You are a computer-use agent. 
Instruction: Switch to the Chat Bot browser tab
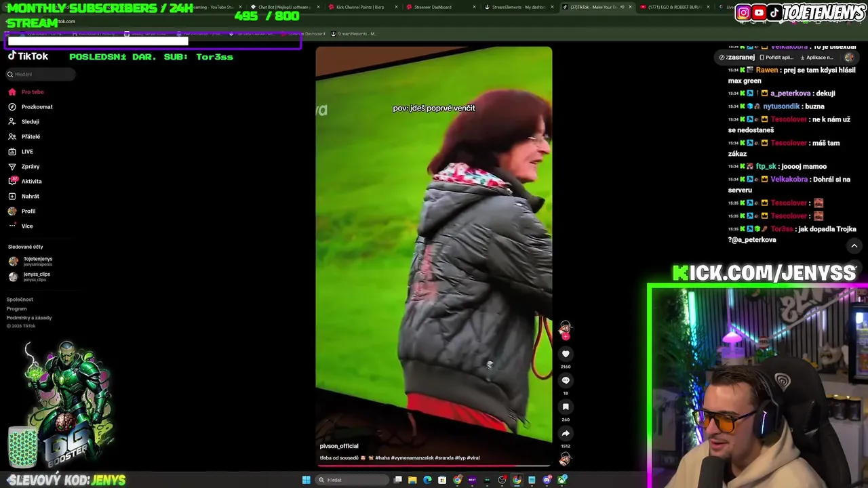click(x=283, y=7)
